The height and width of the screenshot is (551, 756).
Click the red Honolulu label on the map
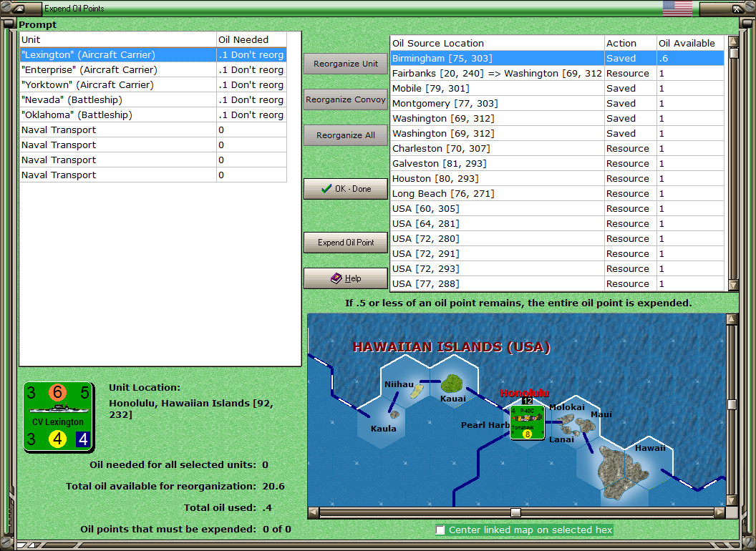click(525, 393)
